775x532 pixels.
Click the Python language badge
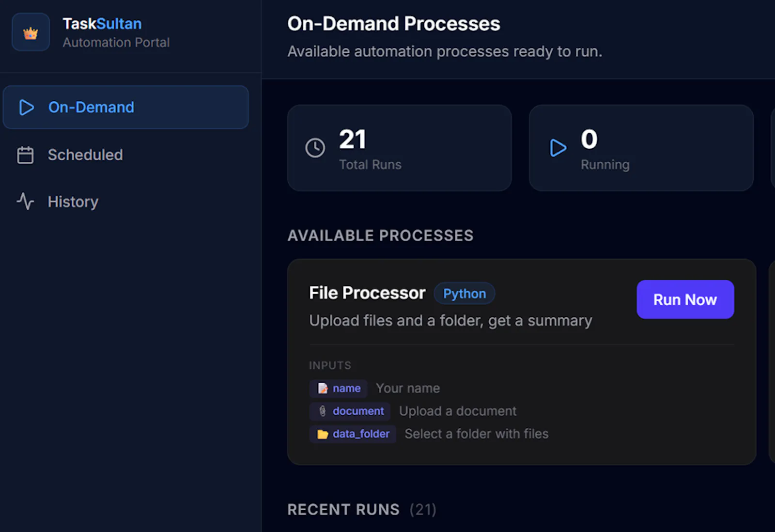pyautogui.click(x=464, y=294)
